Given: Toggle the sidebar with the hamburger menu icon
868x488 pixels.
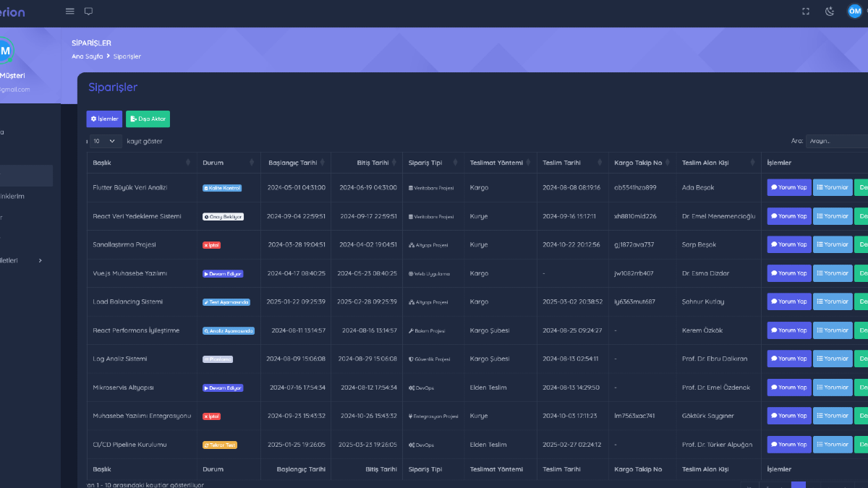Looking at the screenshot, I should (x=69, y=11).
